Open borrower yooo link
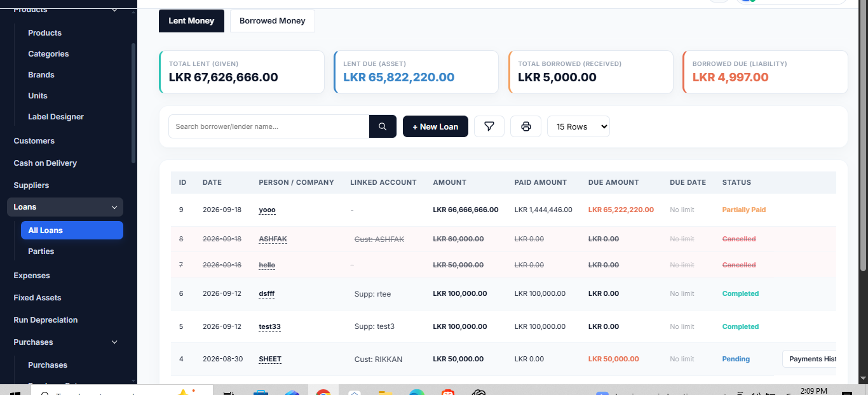The image size is (868, 395). pos(267,210)
